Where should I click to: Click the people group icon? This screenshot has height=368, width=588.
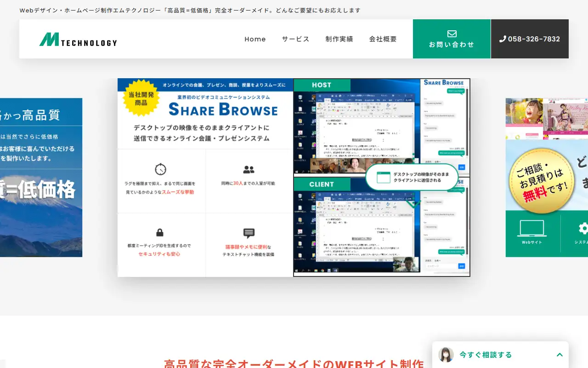(x=249, y=170)
